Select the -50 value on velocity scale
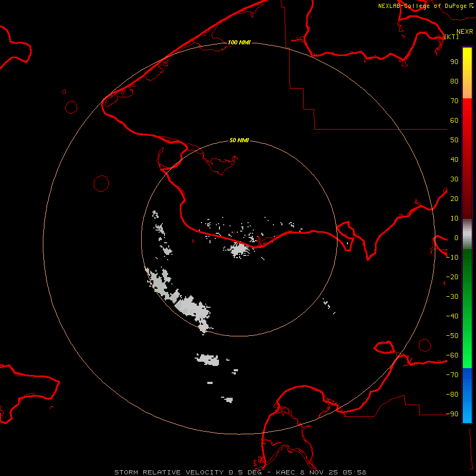This screenshot has width=476, height=476. tap(452, 336)
